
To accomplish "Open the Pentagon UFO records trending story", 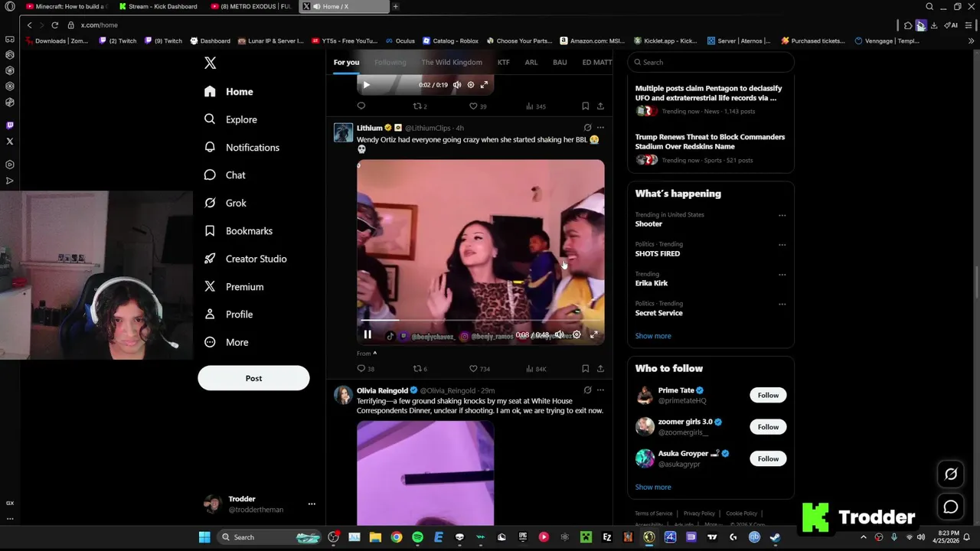I will (x=710, y=100).
